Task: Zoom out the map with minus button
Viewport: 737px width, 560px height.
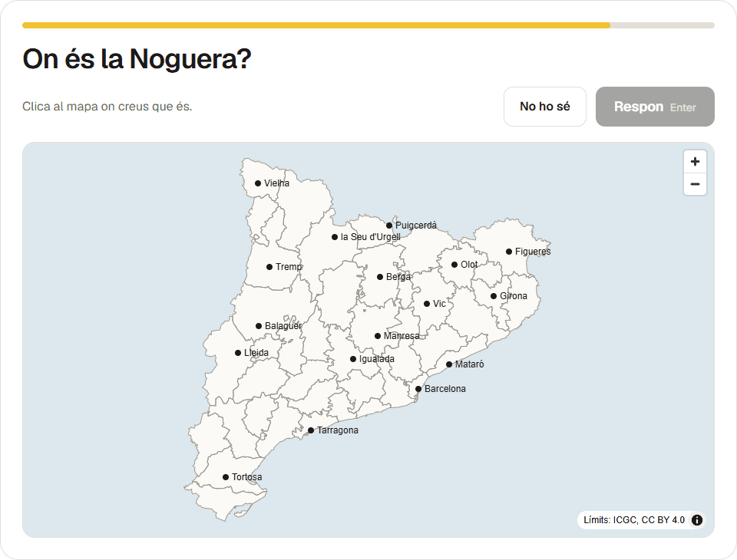Action: pyautogui.click(x=695, y=184)
